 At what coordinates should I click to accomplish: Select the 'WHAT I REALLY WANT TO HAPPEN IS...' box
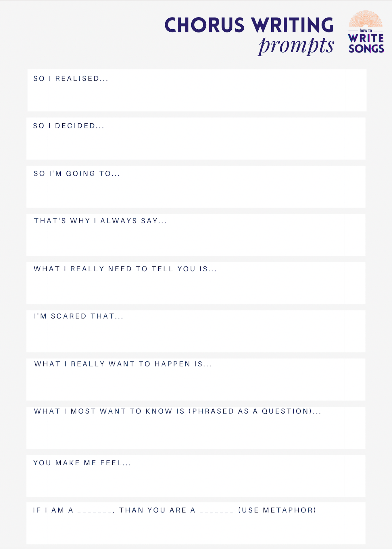(196, 383)
